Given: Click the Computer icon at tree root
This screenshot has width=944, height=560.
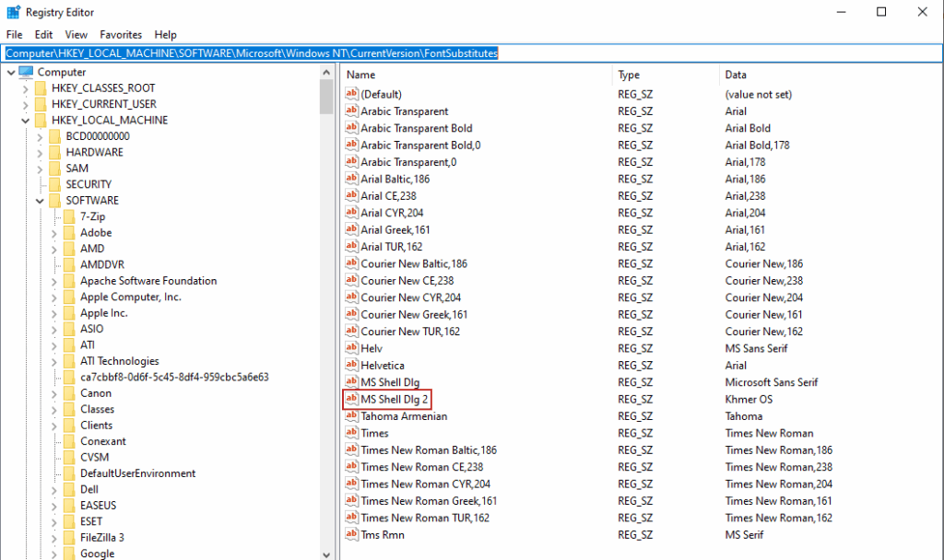Looking at the screenshot, I should tap(26, 72).
